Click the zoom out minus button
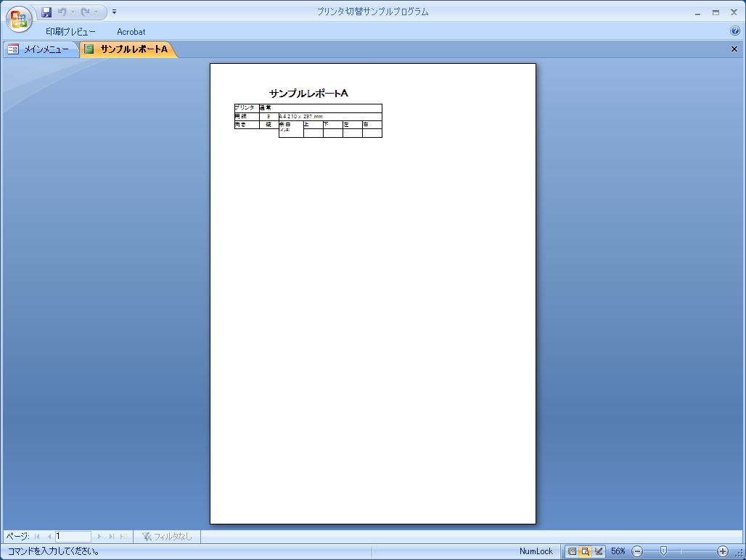 pos(637,551)
